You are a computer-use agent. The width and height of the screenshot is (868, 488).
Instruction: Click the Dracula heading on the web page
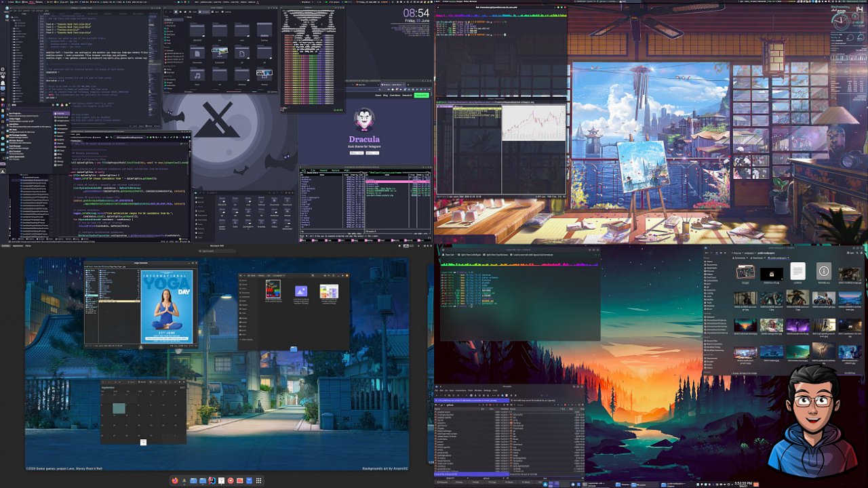click(364, 139)
